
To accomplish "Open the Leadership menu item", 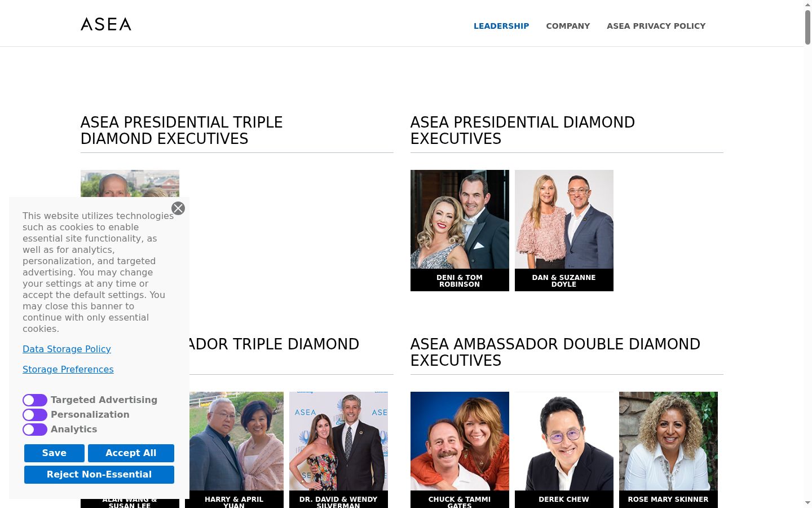I will coord(501,26).
